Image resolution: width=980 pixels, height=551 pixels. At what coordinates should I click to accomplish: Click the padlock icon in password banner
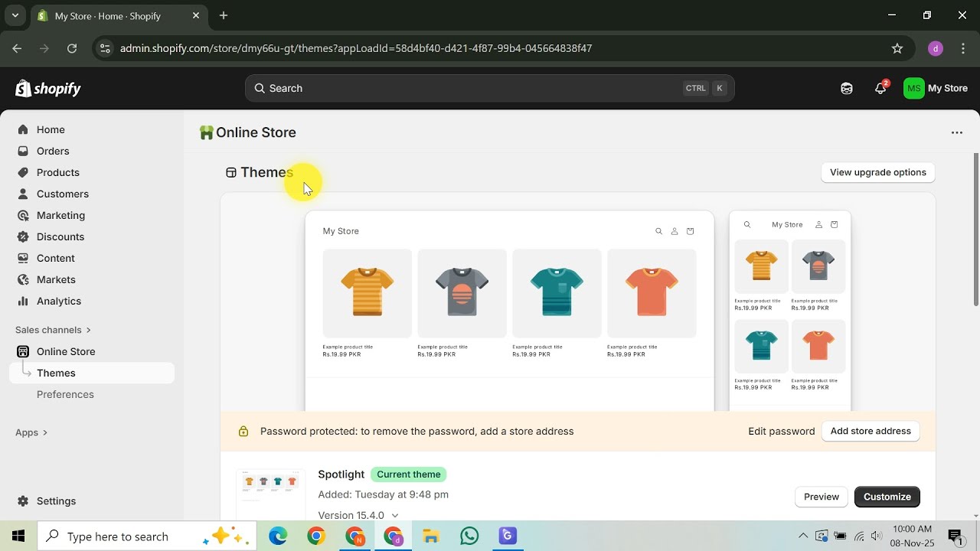pyautogui.click(x=243, y=432)
